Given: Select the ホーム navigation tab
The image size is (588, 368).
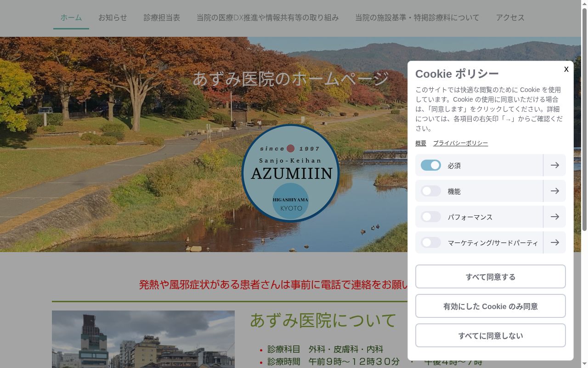Looking at the screenshot, I should (x=71, y=17).
